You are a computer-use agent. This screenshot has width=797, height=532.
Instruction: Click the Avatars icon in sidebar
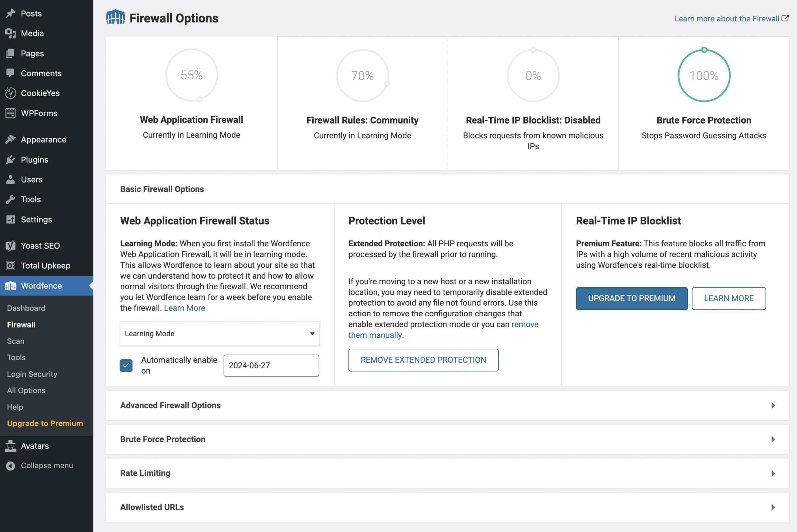click(11, 446)
